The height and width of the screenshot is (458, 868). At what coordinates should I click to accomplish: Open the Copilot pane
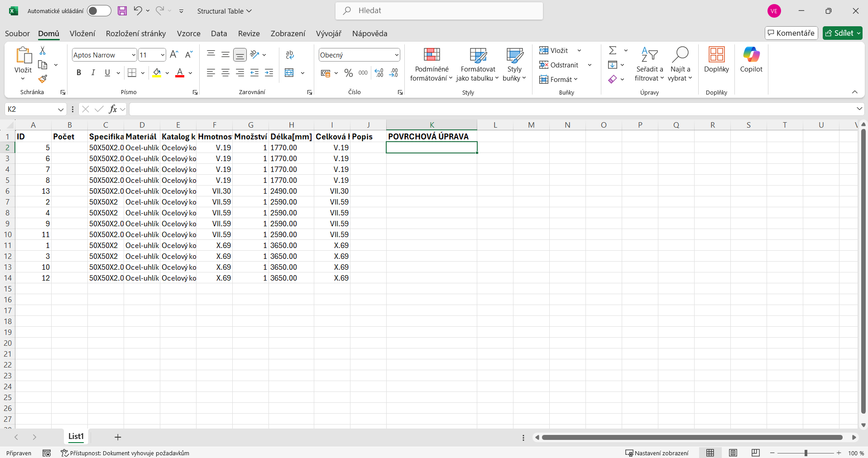coord(751,60)
